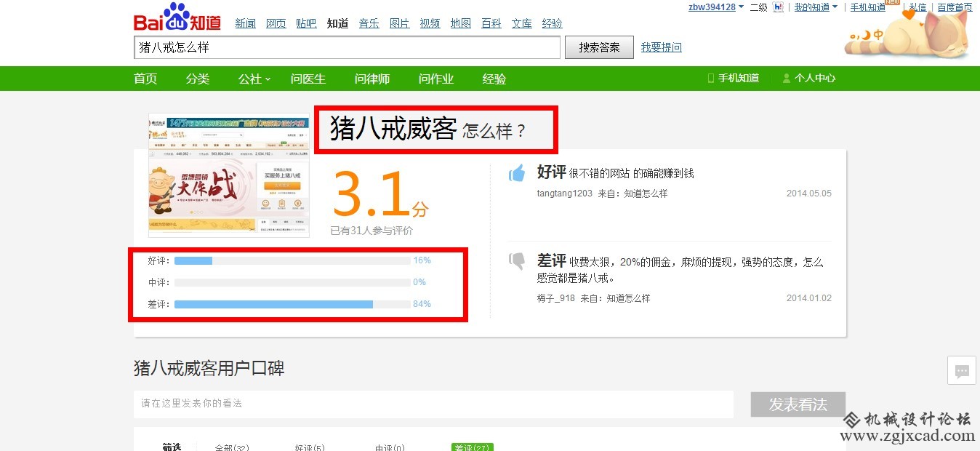Click the 我要提问 link
Viewport: 980px width, 451px height.
coord(662,47)
